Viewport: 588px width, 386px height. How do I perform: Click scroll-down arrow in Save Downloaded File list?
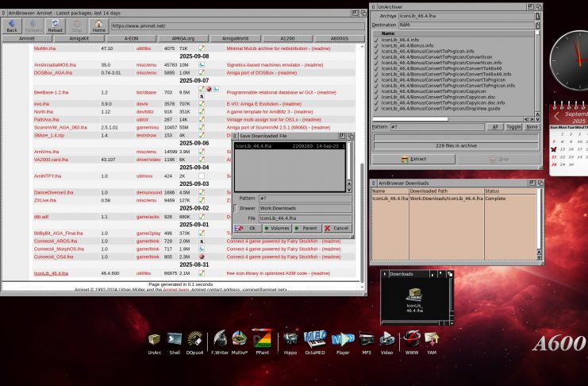(348, 190)
